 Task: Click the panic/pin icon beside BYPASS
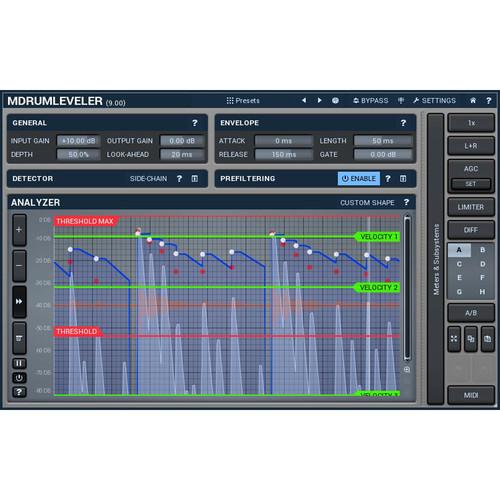pos(401,101)
